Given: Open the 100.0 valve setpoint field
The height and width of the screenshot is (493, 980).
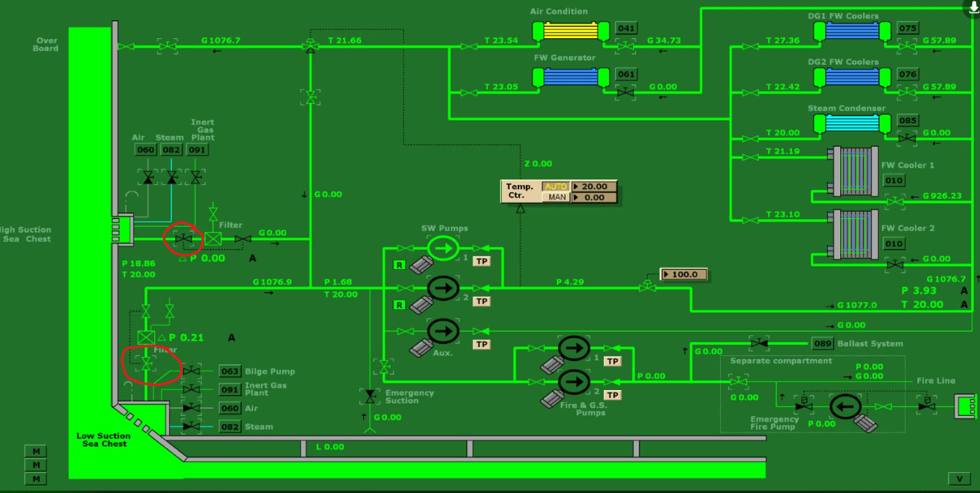Looking at the screenshot, I should point(683,274).
